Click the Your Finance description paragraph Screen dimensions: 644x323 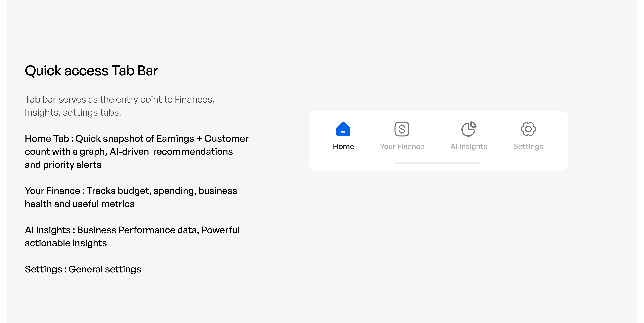pos(131,197)
